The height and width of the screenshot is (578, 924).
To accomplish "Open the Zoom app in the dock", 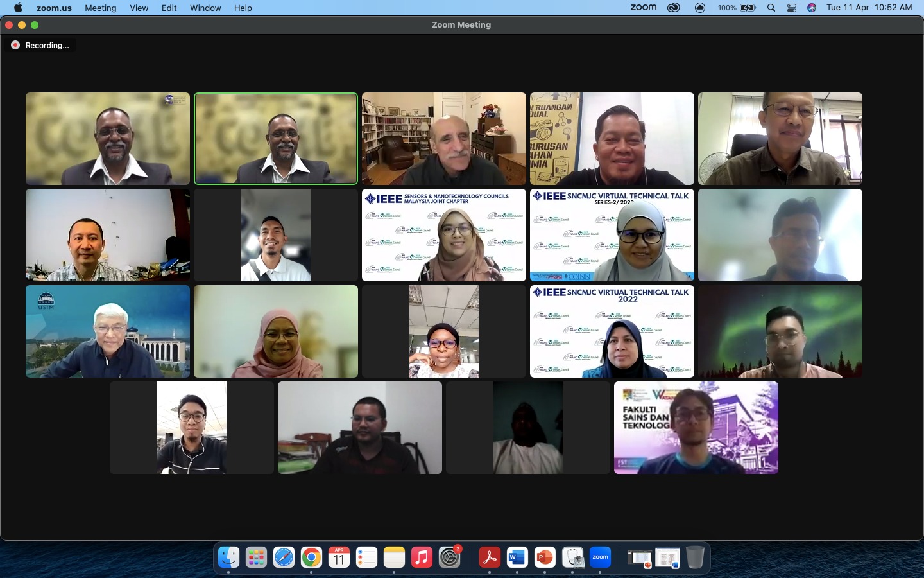I will click(600, 557).
